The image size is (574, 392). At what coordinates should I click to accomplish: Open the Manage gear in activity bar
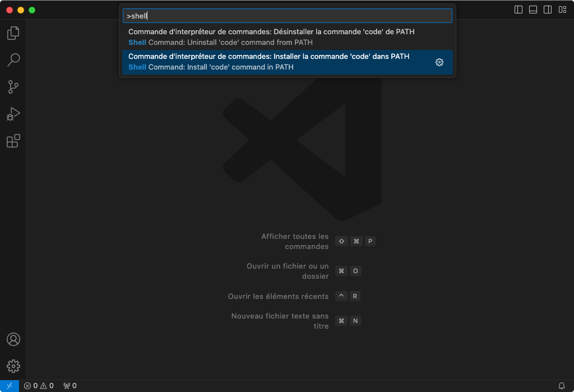tap(13, 366)
